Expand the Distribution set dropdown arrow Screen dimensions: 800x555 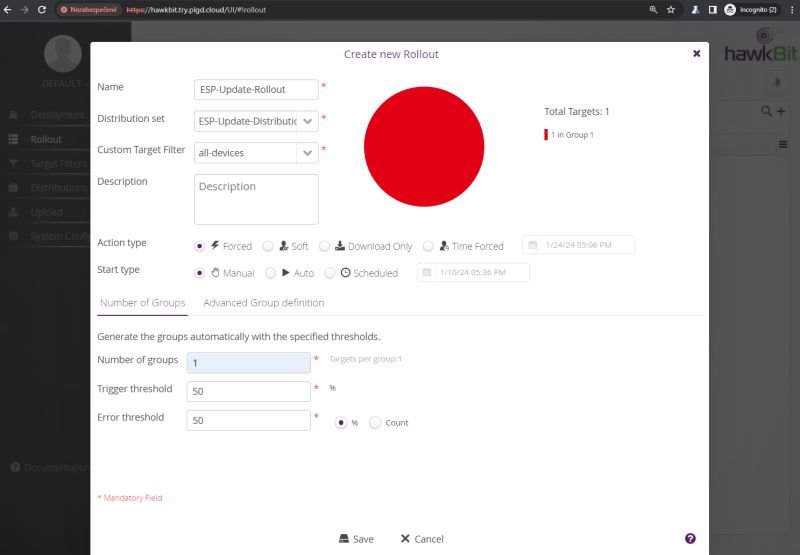pos(308,121)
